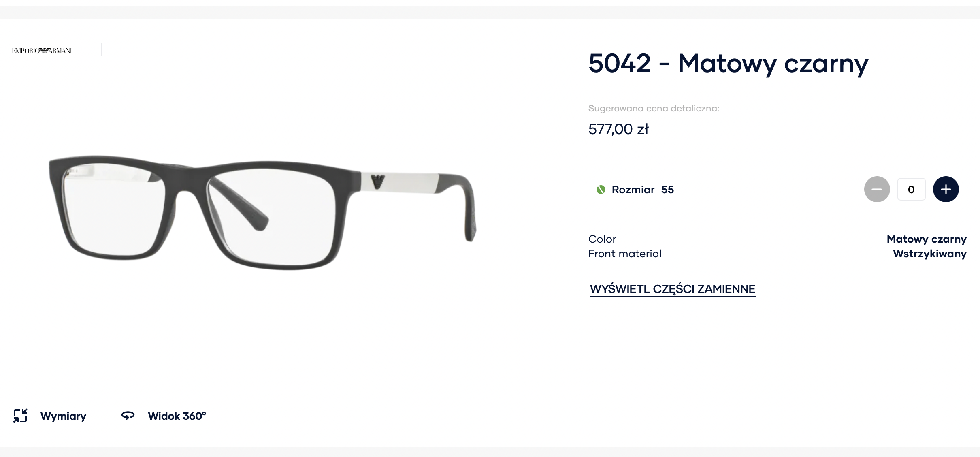This screenshot has height=457, width=980.
Task: Click the product title 5042 Matowy czarny
Action: 728,64
